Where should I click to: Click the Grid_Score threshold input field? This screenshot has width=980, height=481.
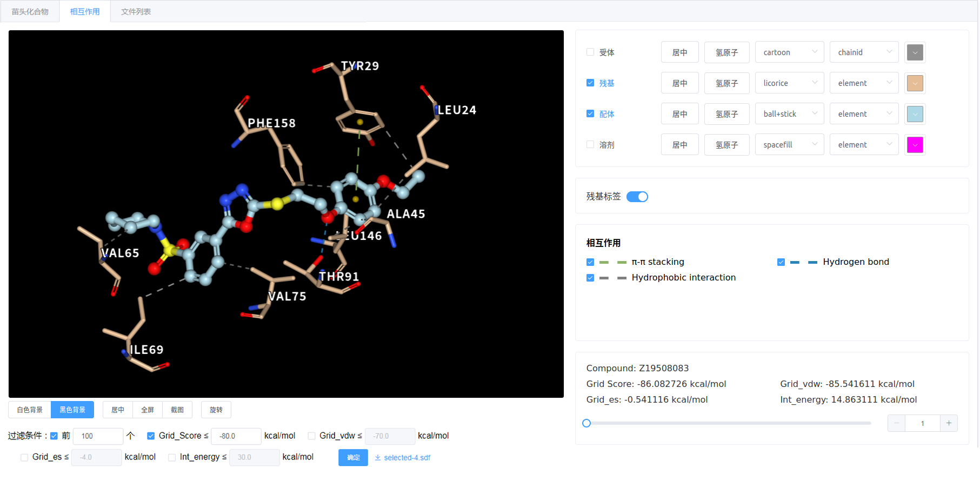point(236,436)
